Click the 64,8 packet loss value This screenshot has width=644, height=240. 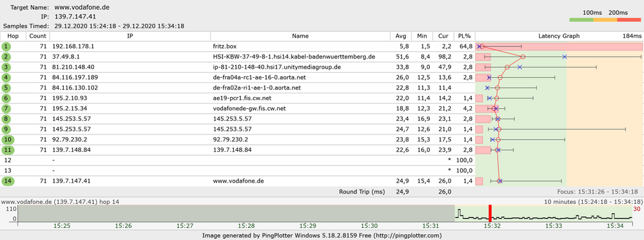coord(466,46)
